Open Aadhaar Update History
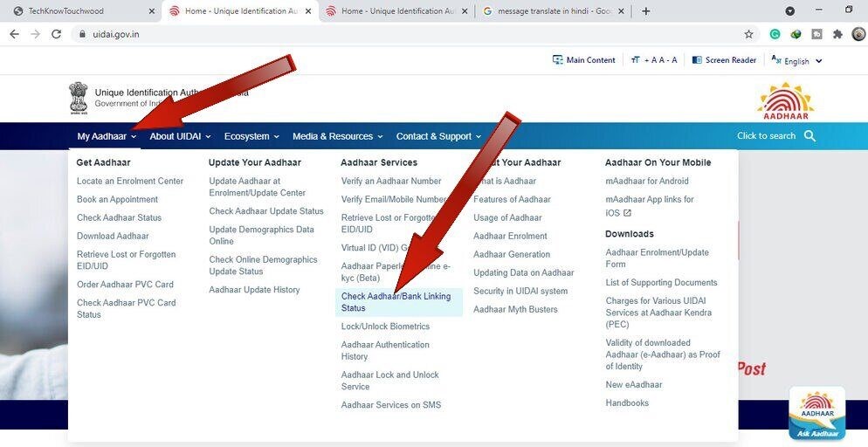This screenshot has height=447, width=868. [255, 290]
